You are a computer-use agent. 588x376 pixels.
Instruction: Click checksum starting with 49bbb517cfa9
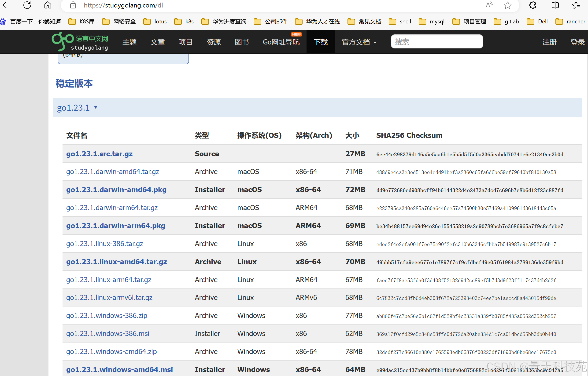(x=470, y=262)
